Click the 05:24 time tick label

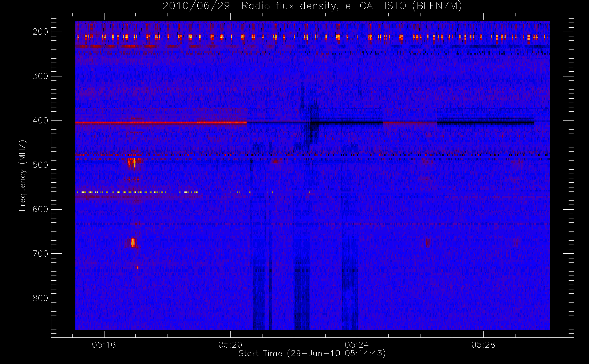tap(357, 345)
